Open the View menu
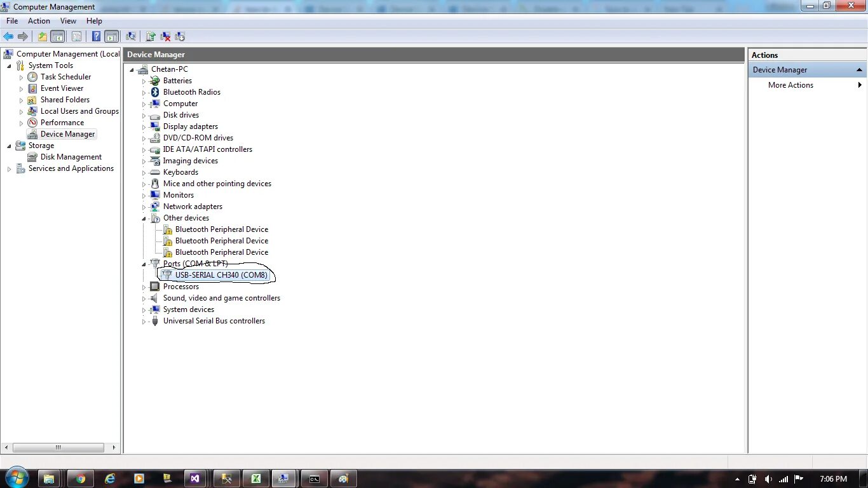The height and width of the screenshot is (488, 868). (68, 21)
